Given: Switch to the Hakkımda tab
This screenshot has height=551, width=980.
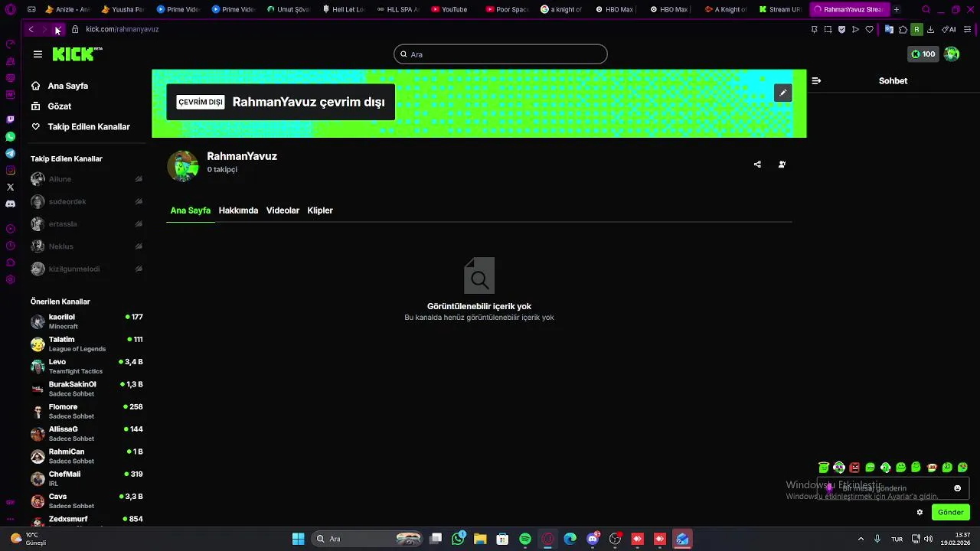Looking at the screenshot, I should click(238, 210).
